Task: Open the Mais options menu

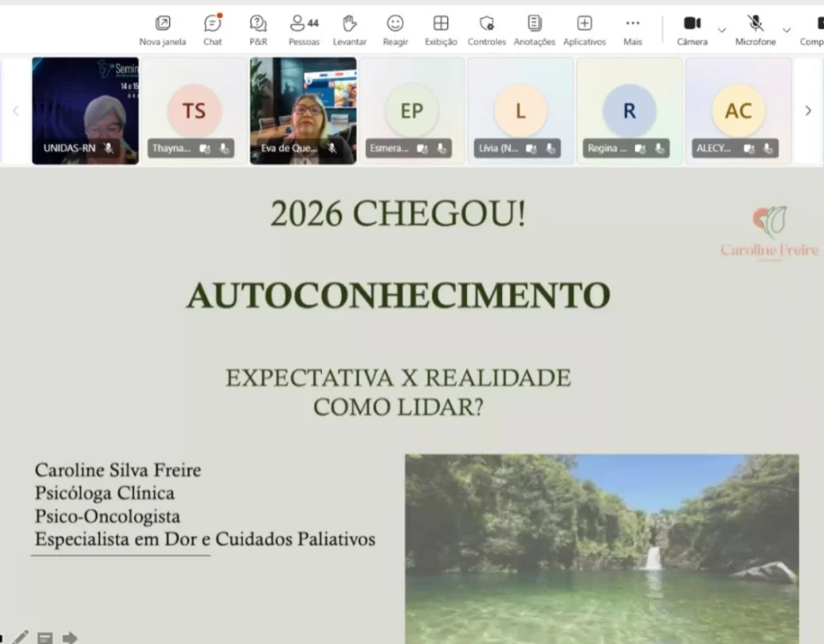Action: (633, 28)
